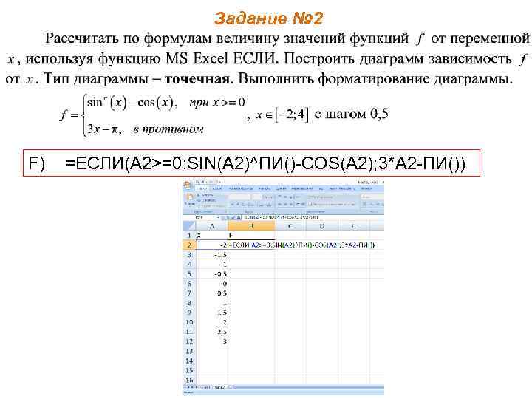Click cell A6 with value 0
This screenshot has height=399, width=532.
(212, 283)
